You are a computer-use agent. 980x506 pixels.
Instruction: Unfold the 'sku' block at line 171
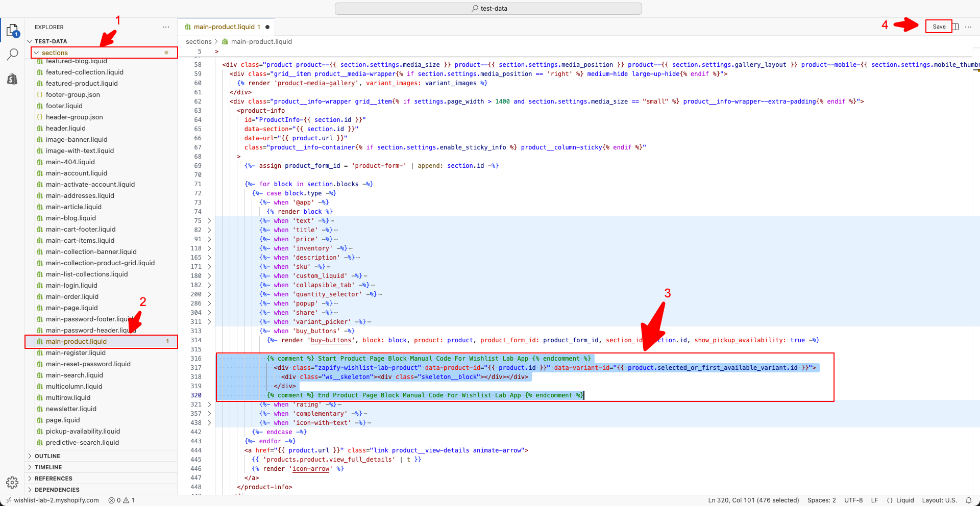(209, 267)
